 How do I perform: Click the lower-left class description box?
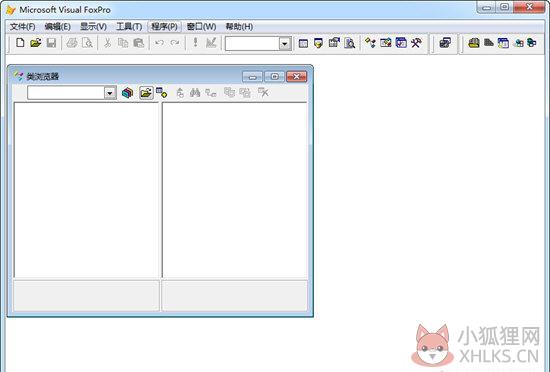[x=86, y=295]
